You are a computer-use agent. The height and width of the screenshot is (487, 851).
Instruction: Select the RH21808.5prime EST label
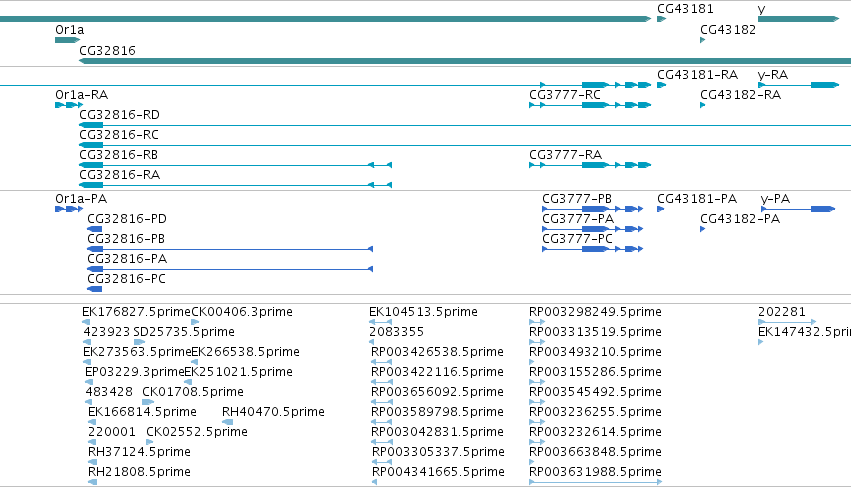point(139,472)
